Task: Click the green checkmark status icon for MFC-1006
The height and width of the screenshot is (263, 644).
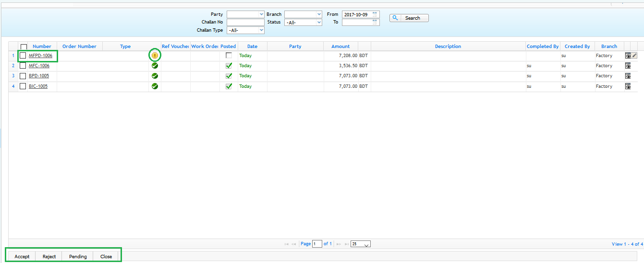Action: [x=155, y=66]
